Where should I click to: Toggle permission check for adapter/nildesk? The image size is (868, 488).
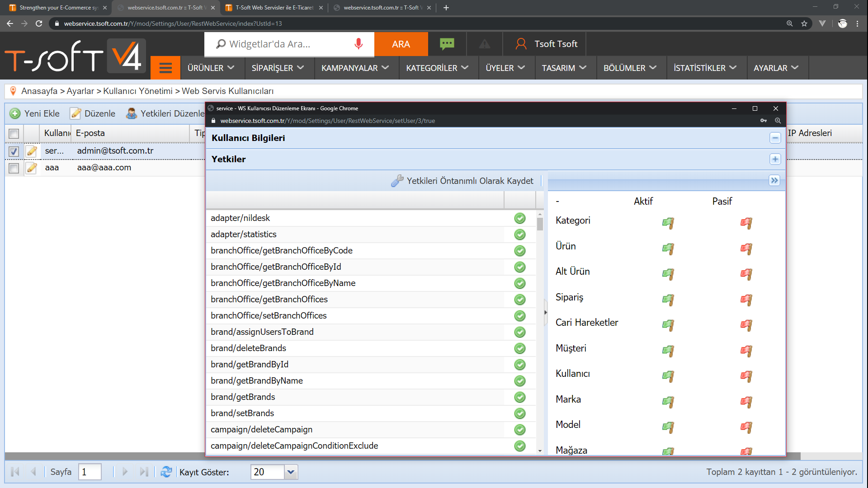520,218
